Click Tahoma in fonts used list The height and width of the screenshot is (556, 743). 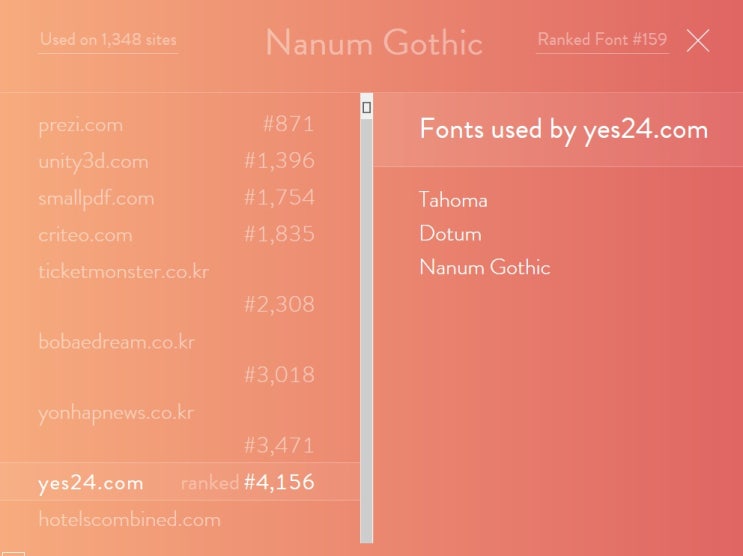tap(453, 200)
